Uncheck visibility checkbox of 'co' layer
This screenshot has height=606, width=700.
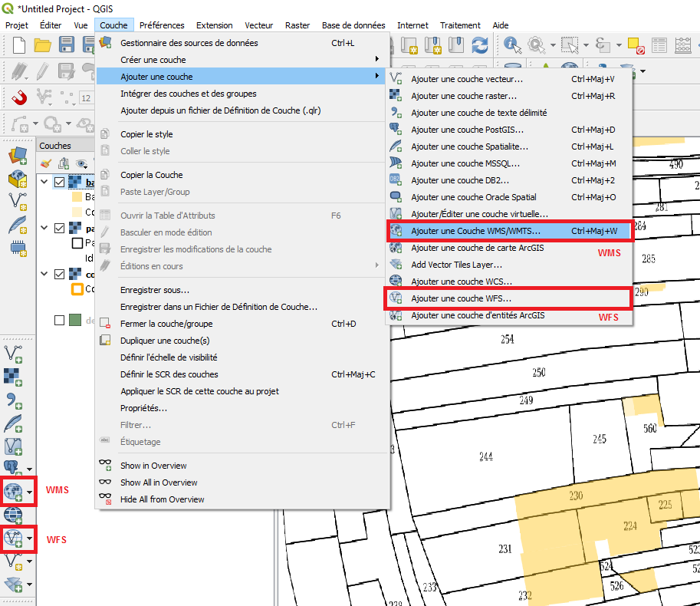click(x=59, y=274)
